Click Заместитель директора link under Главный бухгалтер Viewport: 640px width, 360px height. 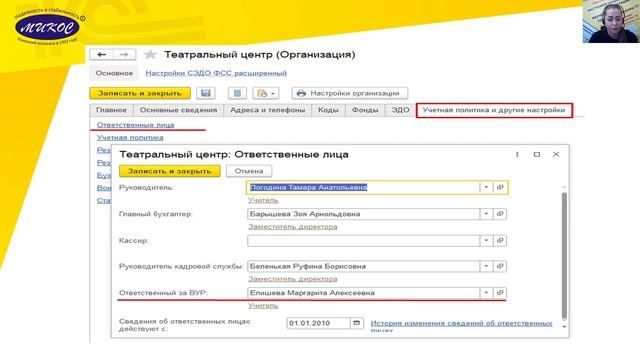293,227
